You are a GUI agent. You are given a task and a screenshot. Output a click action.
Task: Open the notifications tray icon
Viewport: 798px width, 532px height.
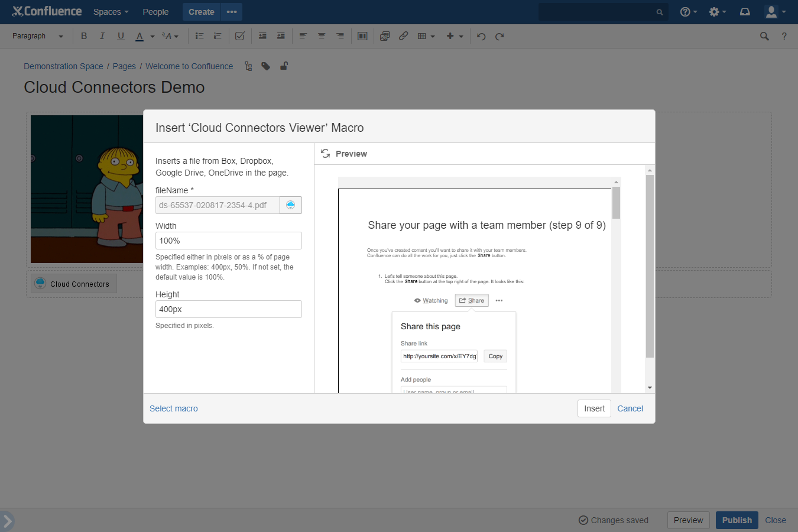click(745, 12)
